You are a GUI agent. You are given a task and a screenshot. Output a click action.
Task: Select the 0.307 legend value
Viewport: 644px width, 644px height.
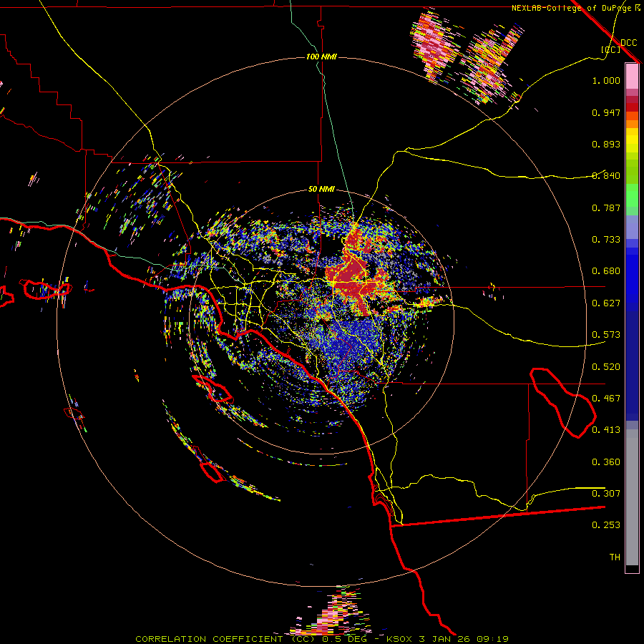606,494
